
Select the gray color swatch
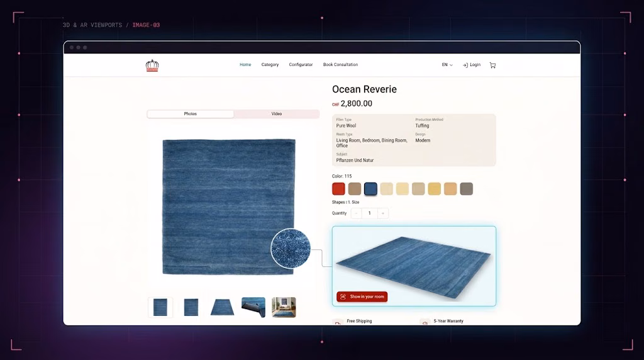tap(466, 189)
